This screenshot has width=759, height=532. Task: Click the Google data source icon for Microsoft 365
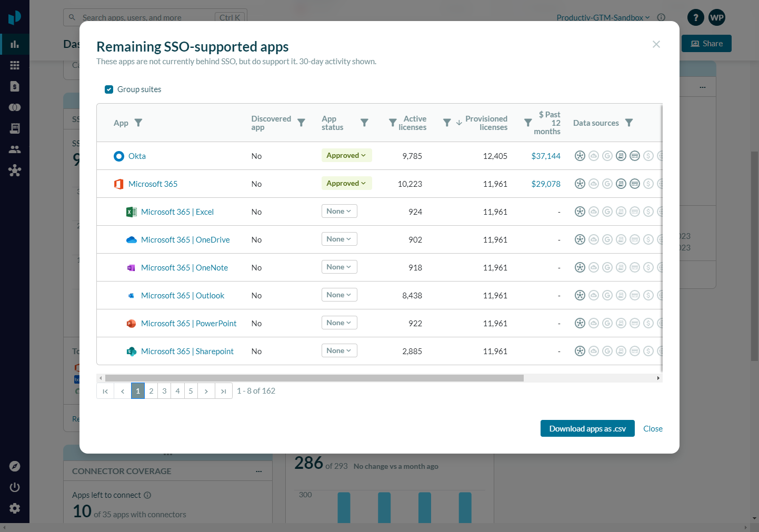607,184
